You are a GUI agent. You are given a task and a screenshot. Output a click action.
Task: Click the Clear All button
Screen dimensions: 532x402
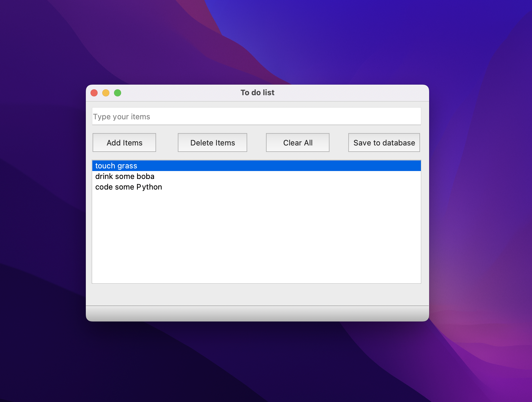(x=298, y=143)
